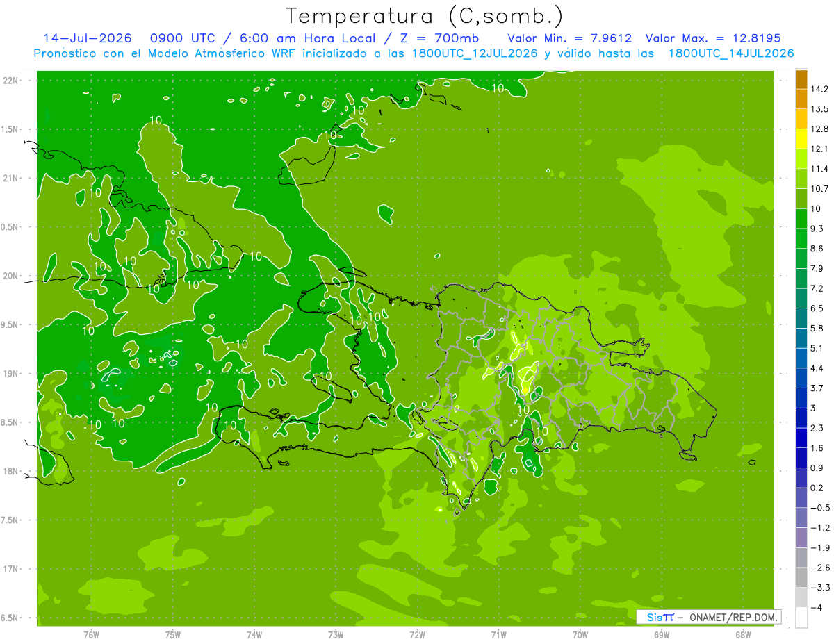This screenshot has height=644, width=834.
Task: Select the "1800UTC_14JUL2026" valid-until time
Action: tap(731, 53)
